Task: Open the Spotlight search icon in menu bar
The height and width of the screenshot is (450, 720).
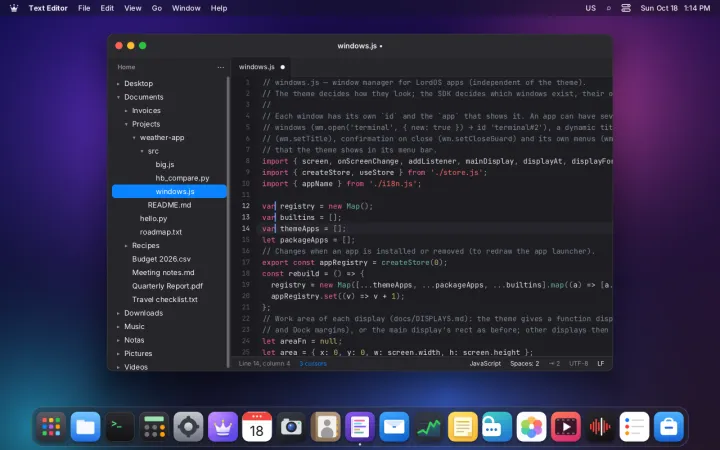Action: (608, 8)
